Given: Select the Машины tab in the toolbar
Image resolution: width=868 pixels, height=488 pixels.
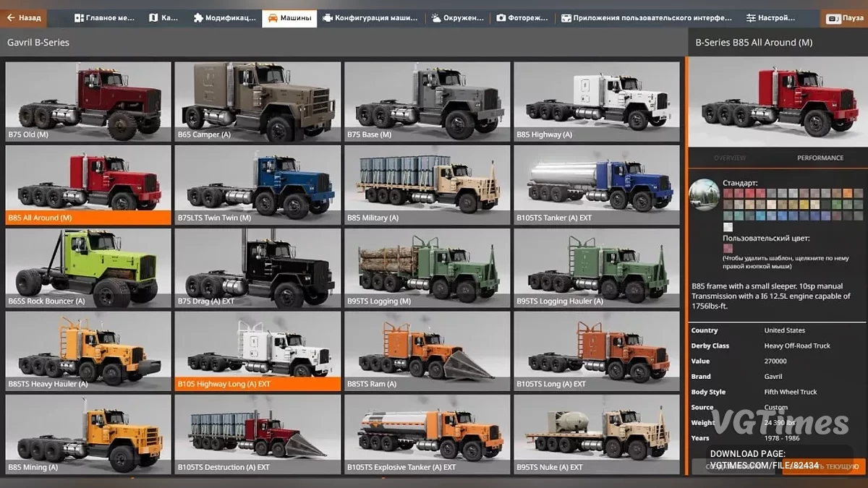Looking at the screenshot, I should 289,17.
